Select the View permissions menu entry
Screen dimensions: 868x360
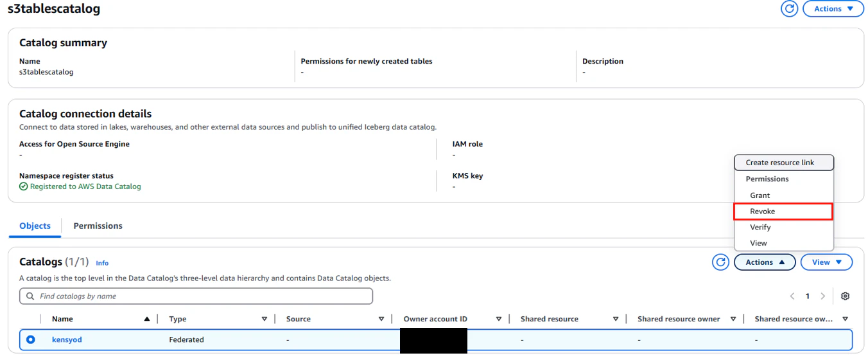783,244
